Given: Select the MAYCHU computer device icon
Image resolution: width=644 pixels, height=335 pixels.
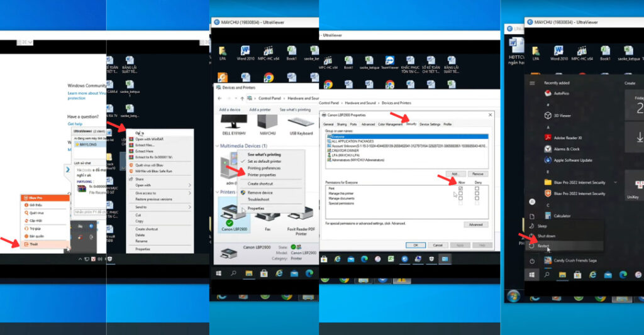Looking at the screenshot, I should point(267,125).
